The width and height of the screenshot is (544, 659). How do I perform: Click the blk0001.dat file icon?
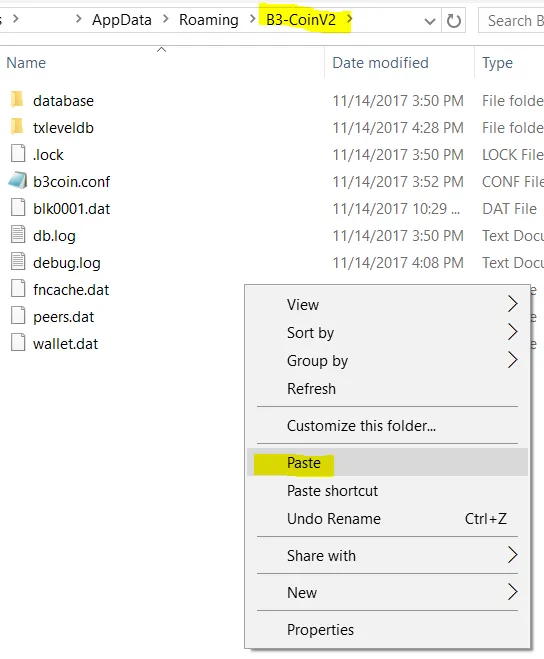click(x=18, y=208)
